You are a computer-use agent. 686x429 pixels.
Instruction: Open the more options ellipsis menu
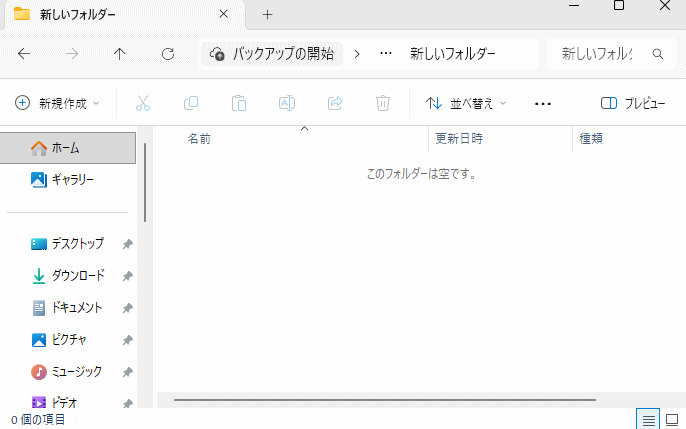click(543, 103)
